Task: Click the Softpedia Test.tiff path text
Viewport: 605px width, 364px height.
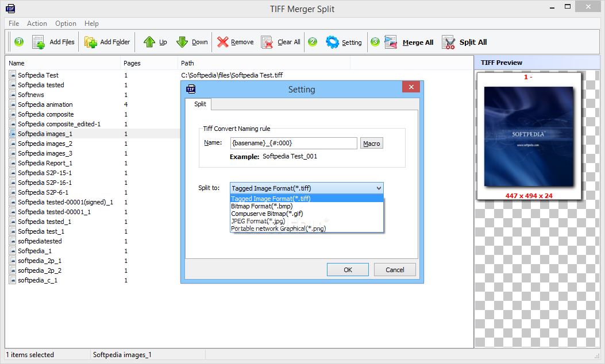Action: 232,75
